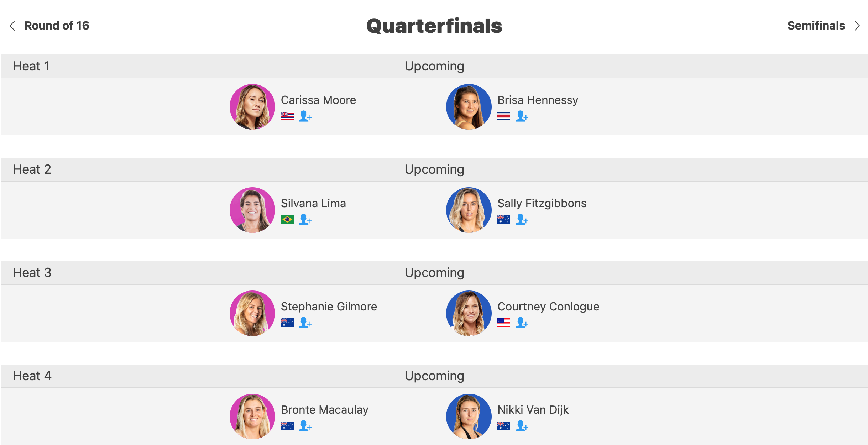Viewport: 868px width, 445px height.
Task: Open Nikki Van Dijk's profile name link
Action: point(533,410)
